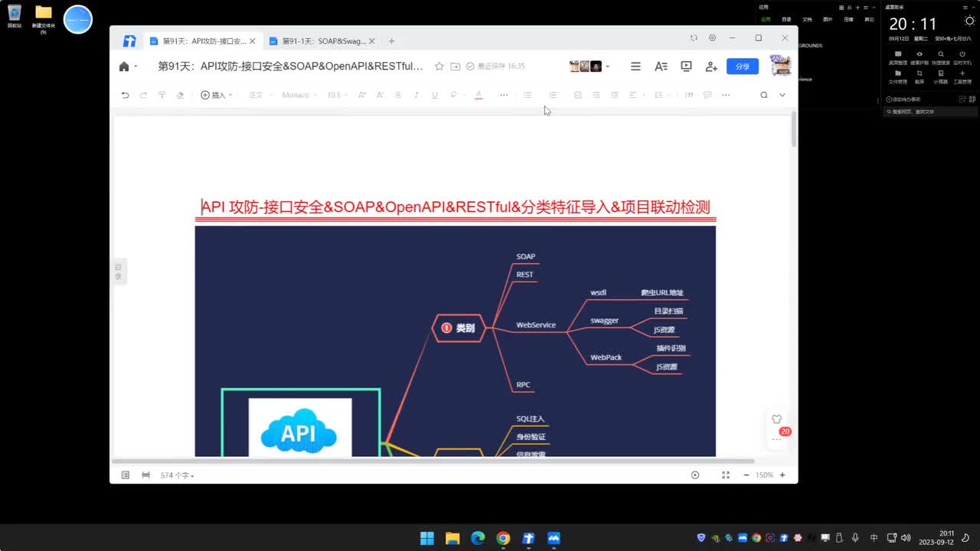Insert a block quote
The width and height of the screenshot is (980, 551).
[x=689, y=95]
